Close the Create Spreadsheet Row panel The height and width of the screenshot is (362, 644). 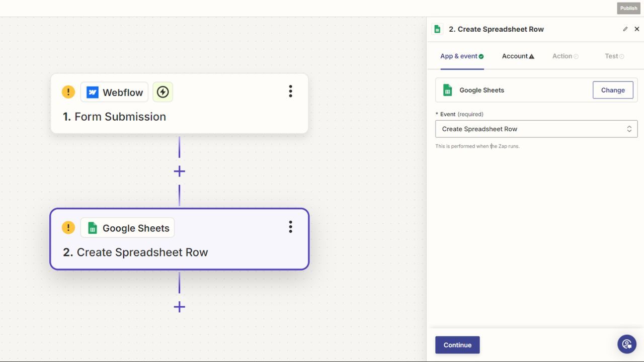tap(636, 29)
